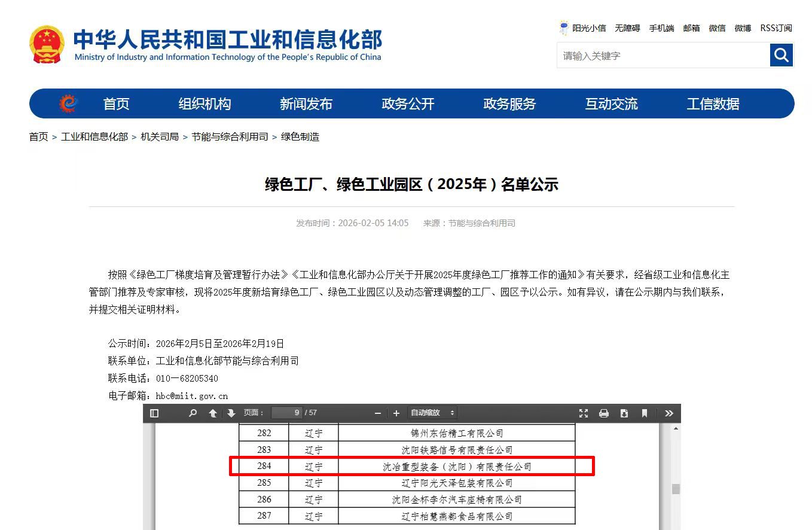
Task: Open the 新闻发布 navigation menu
Action: coord(306,104)
